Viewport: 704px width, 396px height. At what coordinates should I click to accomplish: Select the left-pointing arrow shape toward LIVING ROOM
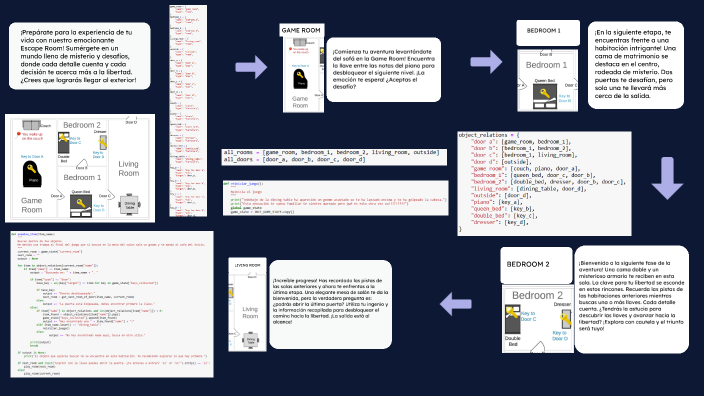pos(456,304)
